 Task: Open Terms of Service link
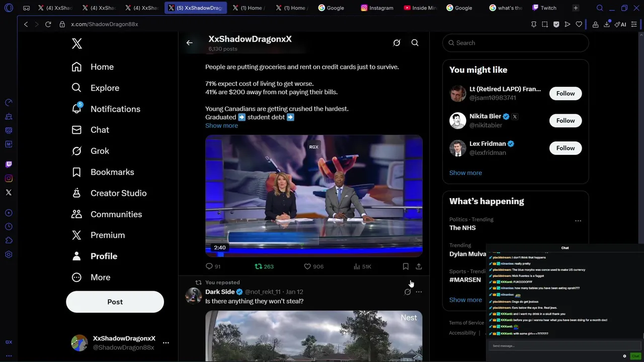coord(466,323)
